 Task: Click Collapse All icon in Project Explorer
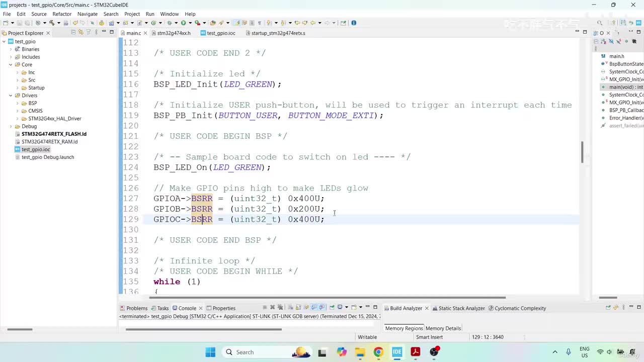pos(73,32)
